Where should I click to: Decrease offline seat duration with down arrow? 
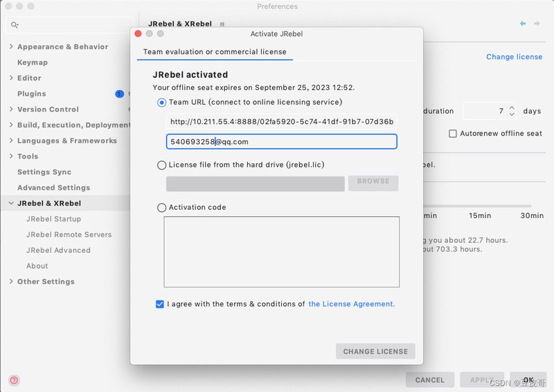(512, 114)
